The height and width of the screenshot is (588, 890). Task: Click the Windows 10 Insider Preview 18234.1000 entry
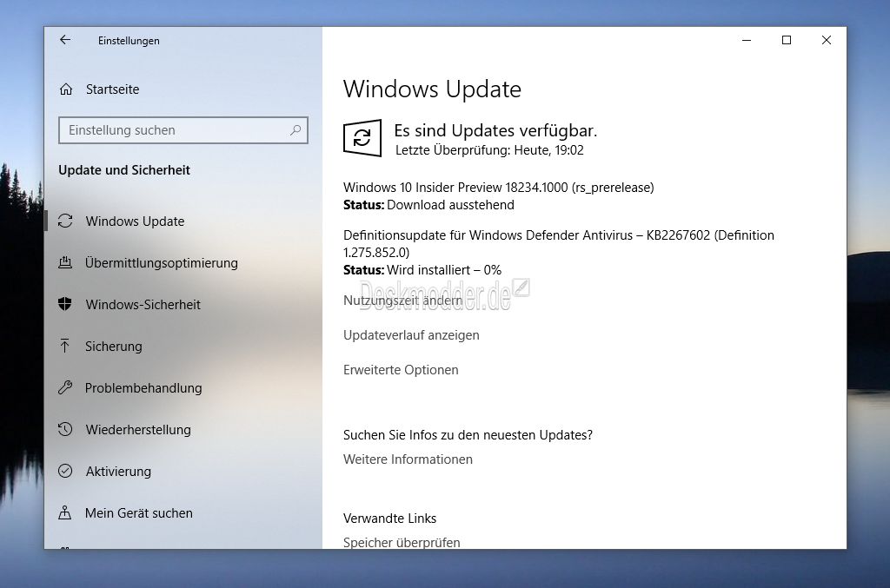click(498, 188)
